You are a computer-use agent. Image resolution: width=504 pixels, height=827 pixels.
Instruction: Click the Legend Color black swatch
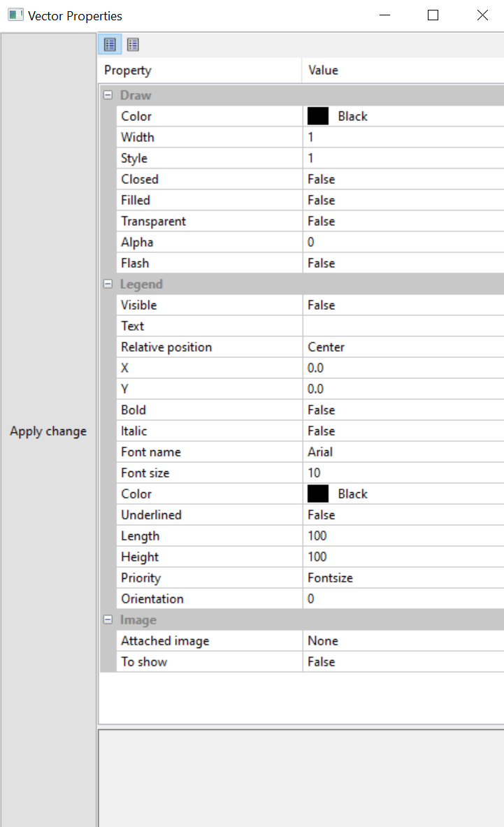tap(318, 494)
